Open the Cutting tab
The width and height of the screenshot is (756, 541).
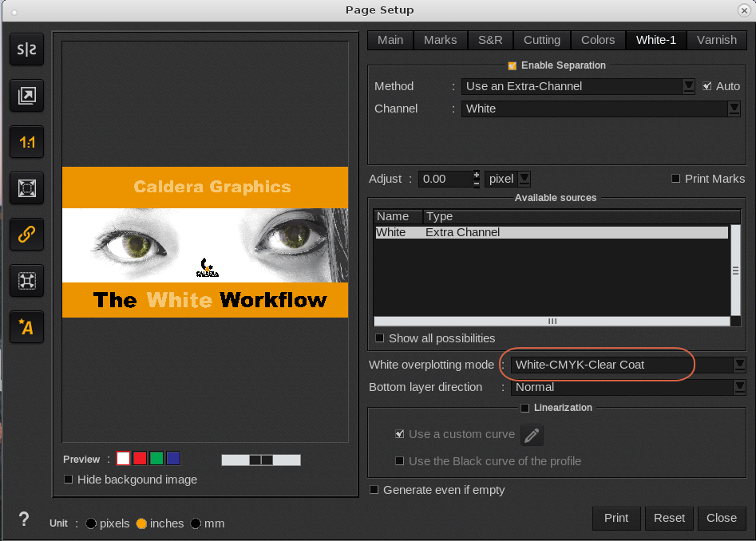point(541,40)
